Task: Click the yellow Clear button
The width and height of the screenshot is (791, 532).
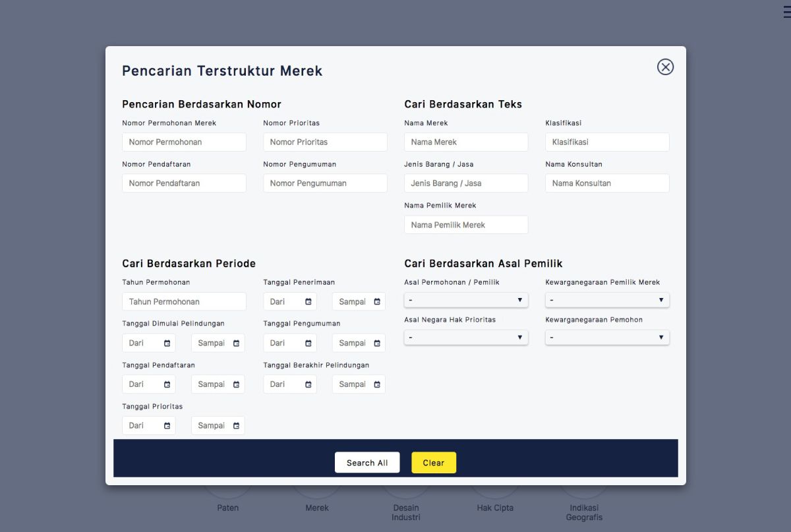Action: 434,463
